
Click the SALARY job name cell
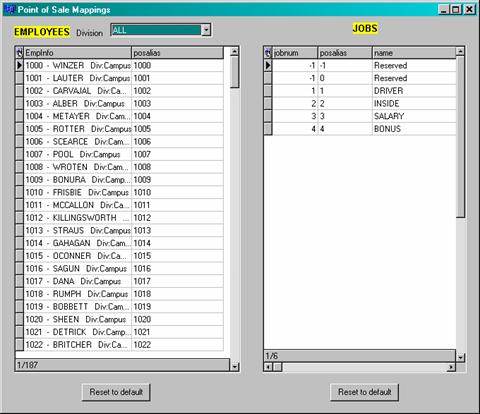pyautogui.click(x=414, y=116)
